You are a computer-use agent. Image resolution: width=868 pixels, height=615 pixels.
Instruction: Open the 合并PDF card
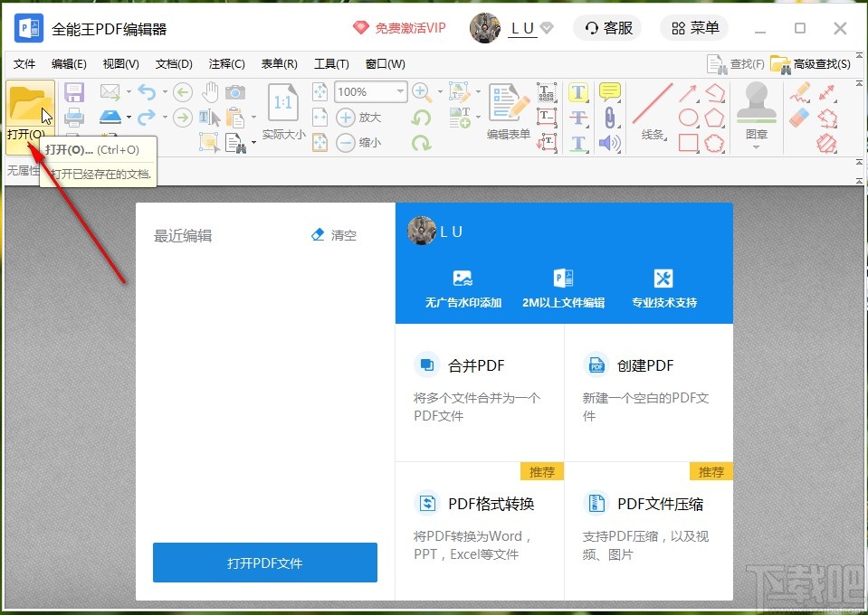point(480,393)
